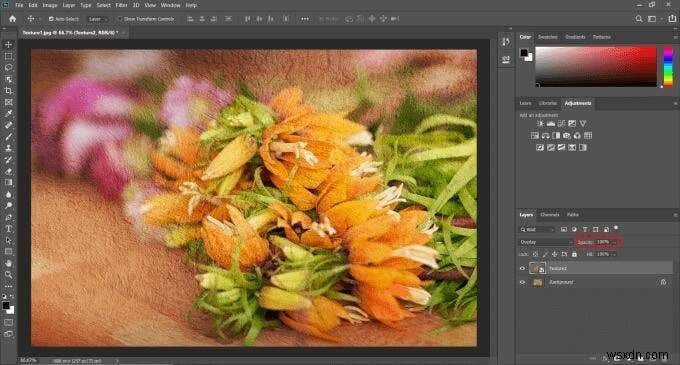Select the Clone Stamp tool

8,148
